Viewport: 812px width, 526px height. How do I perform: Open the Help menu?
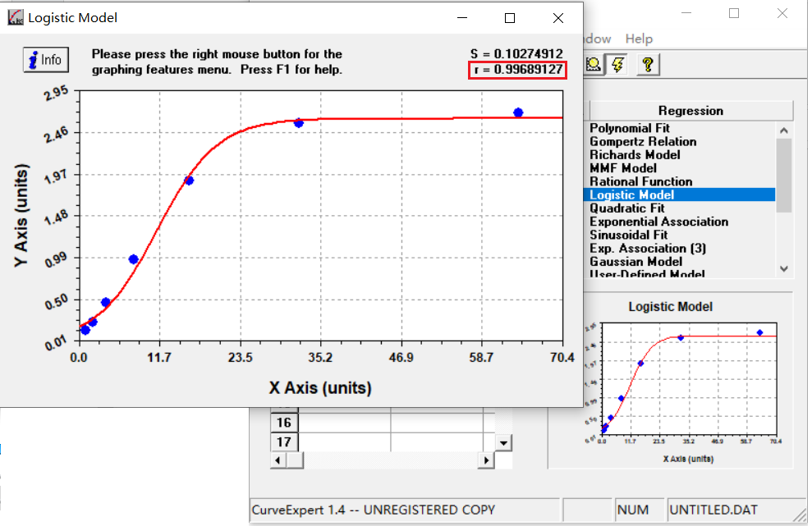639,39
